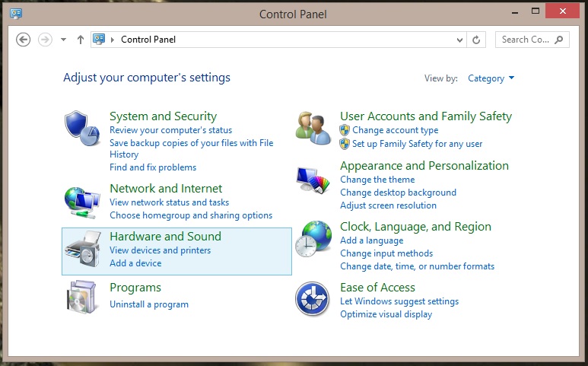Image resolution: width=588 pixels, height=366 pixels.
Task: Open the System and Security shield icon
Action: click(82, 129)
